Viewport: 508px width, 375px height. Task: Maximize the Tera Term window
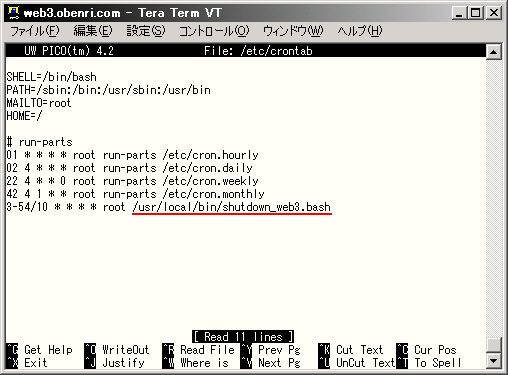point(475,13)
